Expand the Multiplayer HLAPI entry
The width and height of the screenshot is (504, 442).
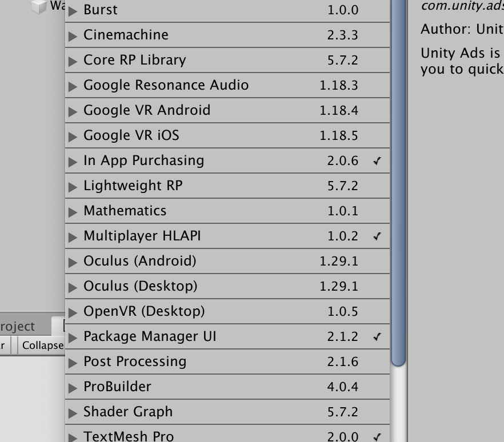(73, 237)
